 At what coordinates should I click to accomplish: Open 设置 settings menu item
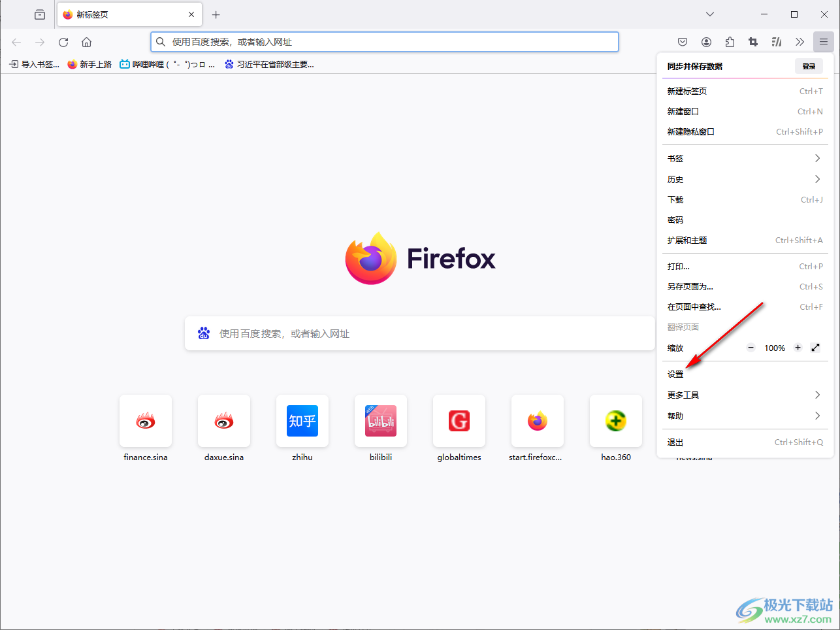pyautogui.click(x=745, y=374)
